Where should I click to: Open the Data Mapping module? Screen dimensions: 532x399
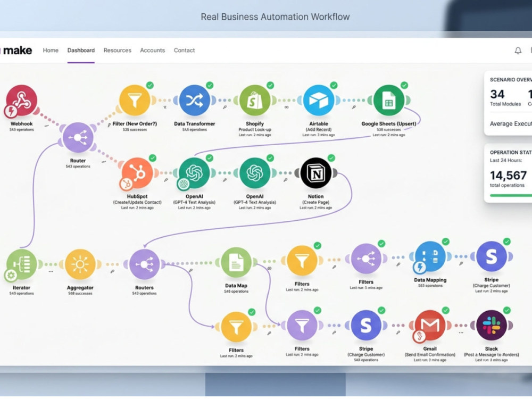[430, 256]
